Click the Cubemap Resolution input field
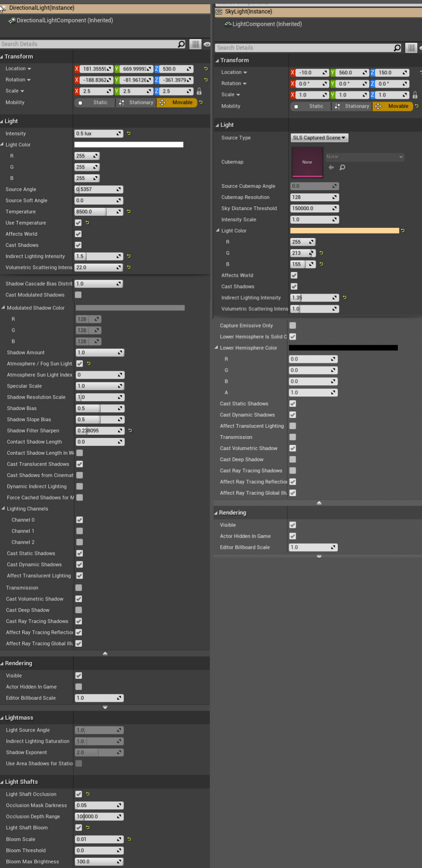The width and height of the screenshot is (422, 868). click(311, 198)
